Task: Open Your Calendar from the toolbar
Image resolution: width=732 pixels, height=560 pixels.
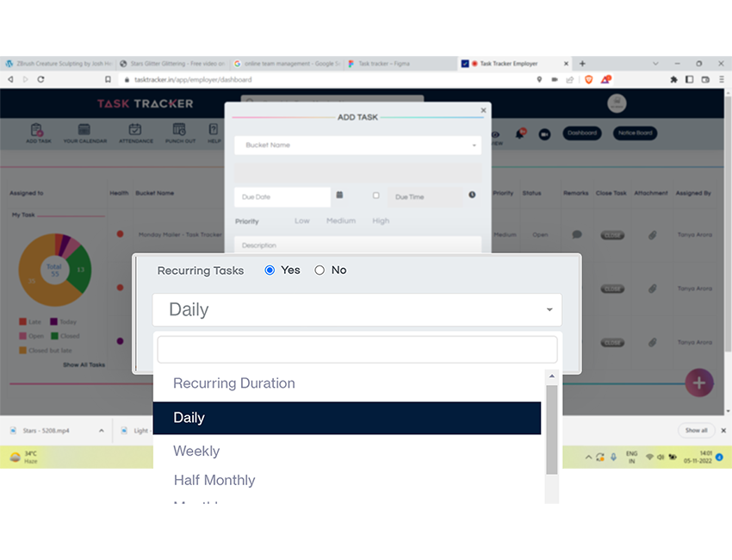Action: click(x=85, y=132)
